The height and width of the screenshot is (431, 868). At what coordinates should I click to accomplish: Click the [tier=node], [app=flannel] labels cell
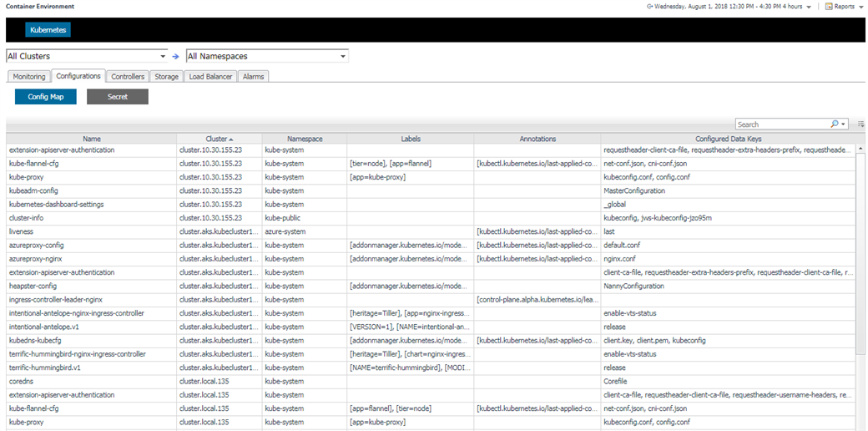(410, 164)
